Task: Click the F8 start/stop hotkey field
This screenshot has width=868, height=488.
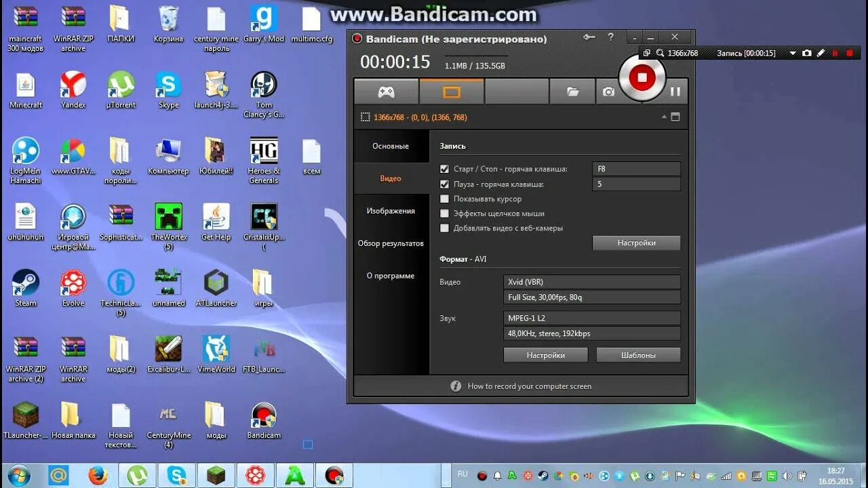Action: (x=636, y=169)
